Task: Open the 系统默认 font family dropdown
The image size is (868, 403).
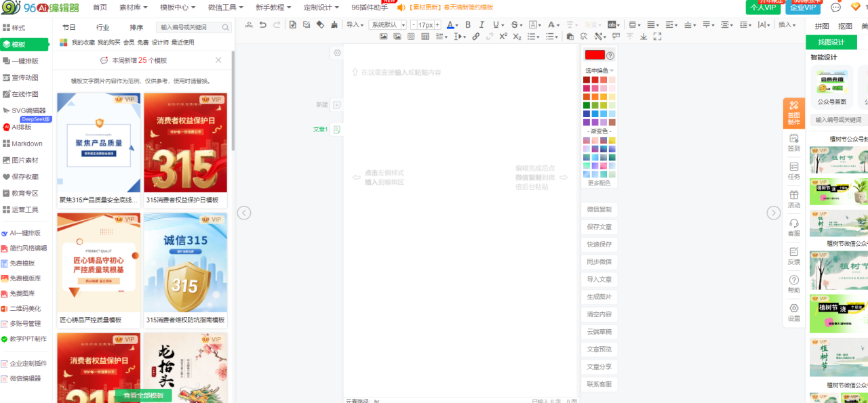Action: point(387,25)
